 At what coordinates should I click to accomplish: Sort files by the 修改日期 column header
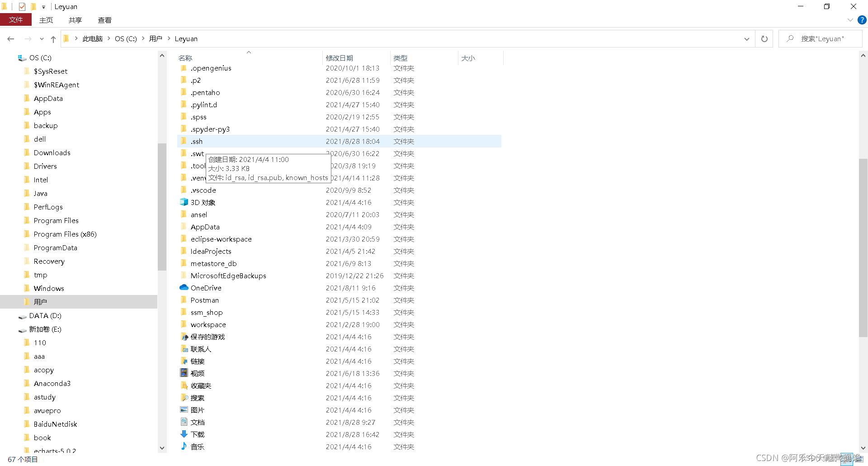click(339, 58)
